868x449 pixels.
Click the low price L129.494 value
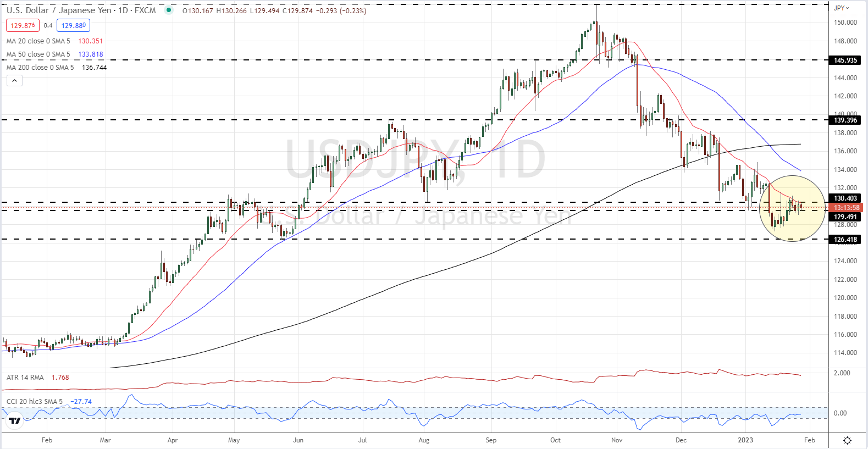click(x=265, y=11)
